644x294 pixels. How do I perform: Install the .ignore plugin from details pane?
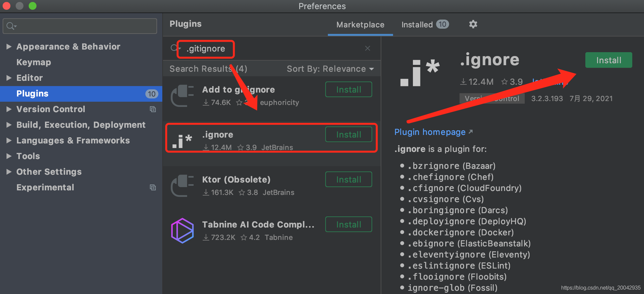tap(608, 60)
